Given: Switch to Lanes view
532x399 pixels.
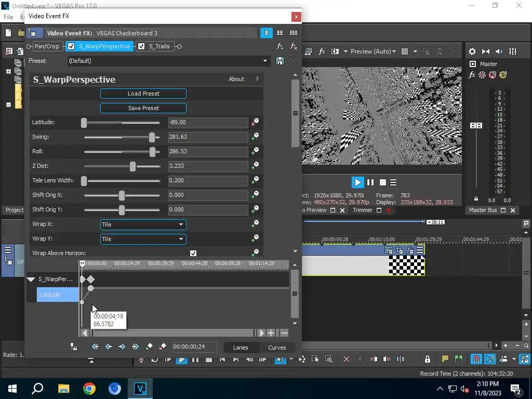Looking at the screenshot, I should [x=241, y=348].
